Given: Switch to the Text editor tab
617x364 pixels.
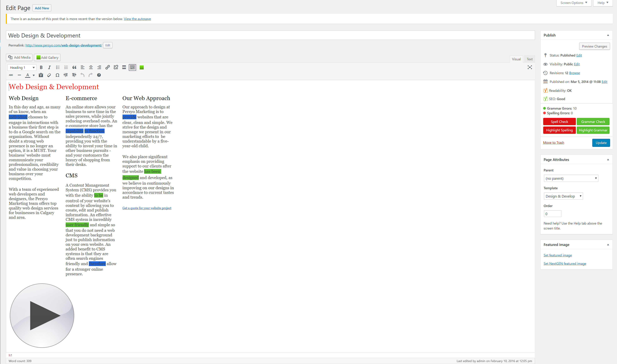Looking at the screenshot, I should coord(529,59).
